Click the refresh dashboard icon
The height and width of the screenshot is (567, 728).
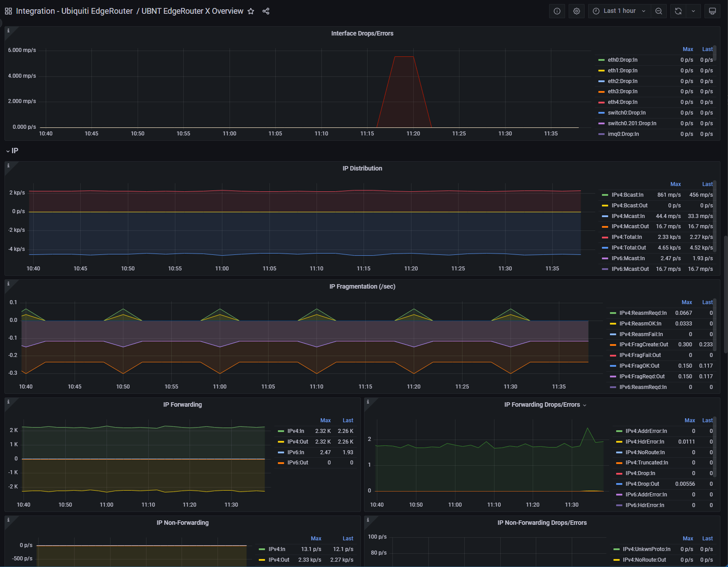click(x=678, y=11)
